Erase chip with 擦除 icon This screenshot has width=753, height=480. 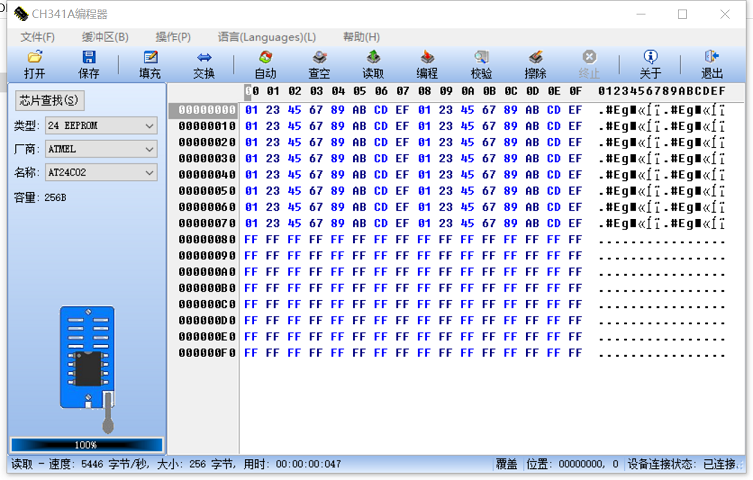535,64
